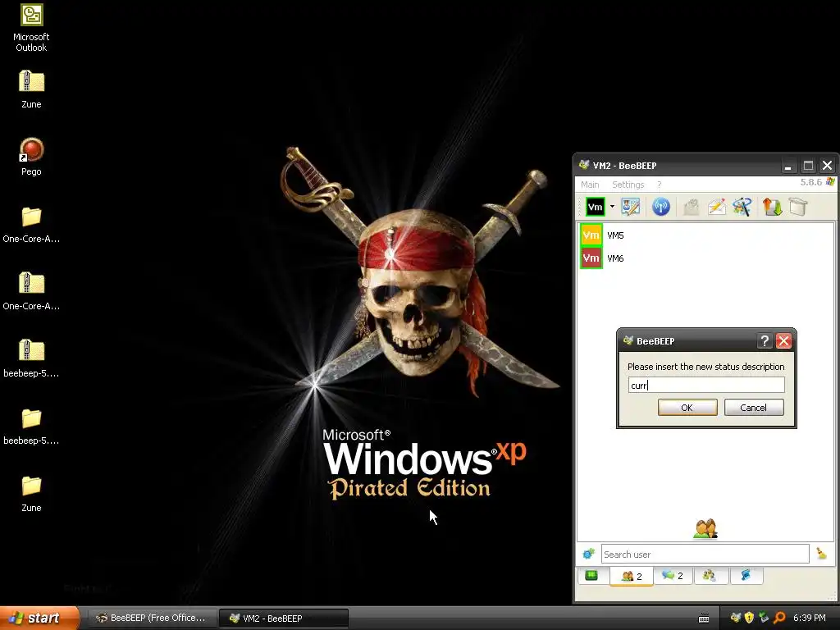Screen dimensions: 840x630
Task: Open the status dropdown arrow beside Vm avatar
Action: click(x=612, y=207)
